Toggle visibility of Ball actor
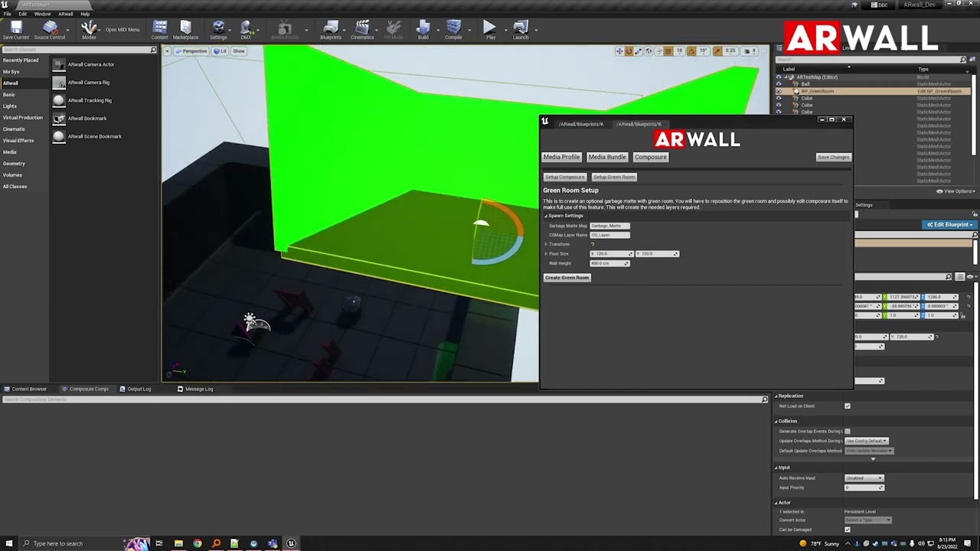The image size is (980, 551). [x=779, y=84]
